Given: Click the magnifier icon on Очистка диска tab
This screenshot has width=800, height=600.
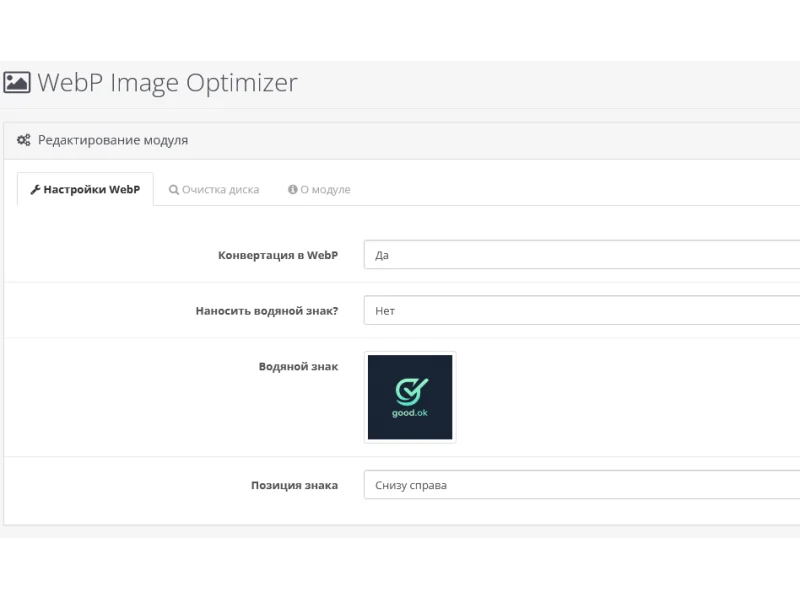Looking at the screenshot, I should [174, 190].
